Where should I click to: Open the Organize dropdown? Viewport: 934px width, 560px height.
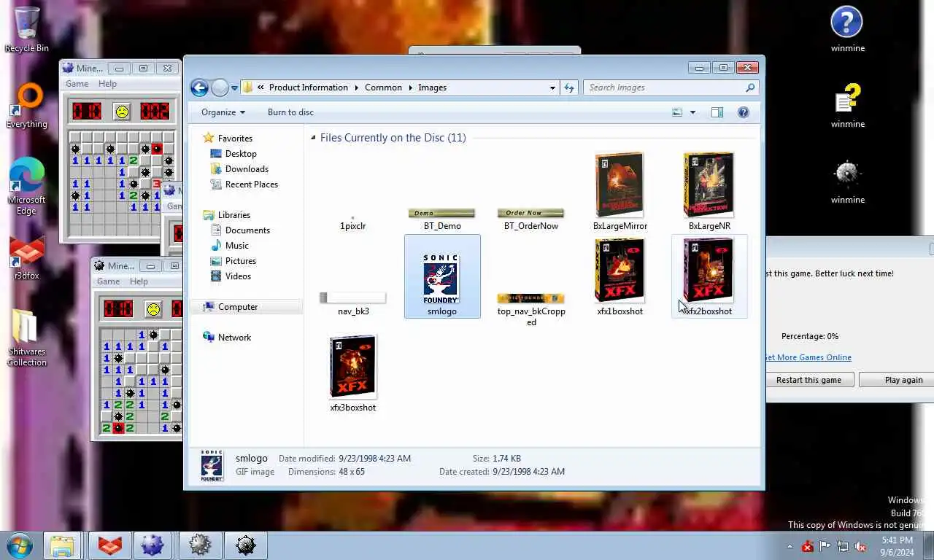[x=223, y=112]
